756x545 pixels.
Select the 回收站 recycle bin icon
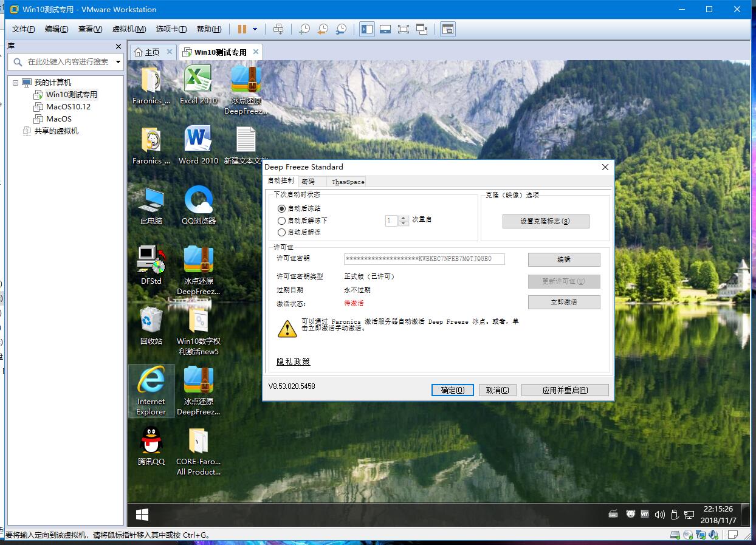151,326
